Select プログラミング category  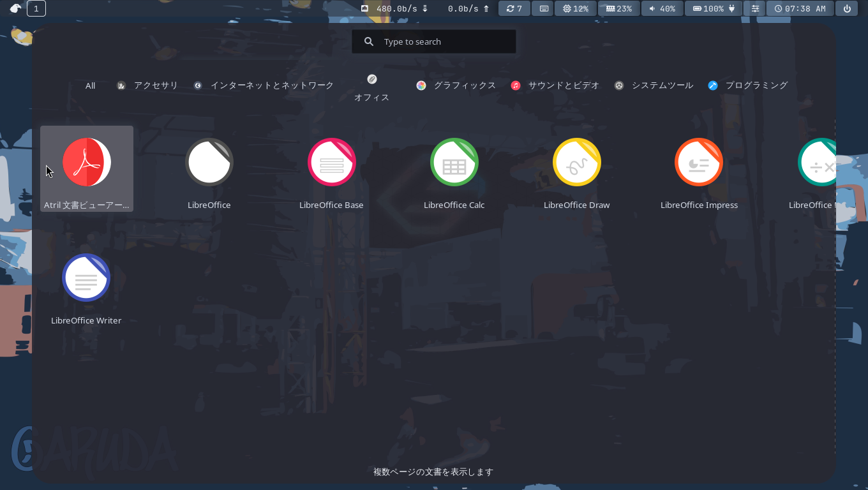point(748,85)
